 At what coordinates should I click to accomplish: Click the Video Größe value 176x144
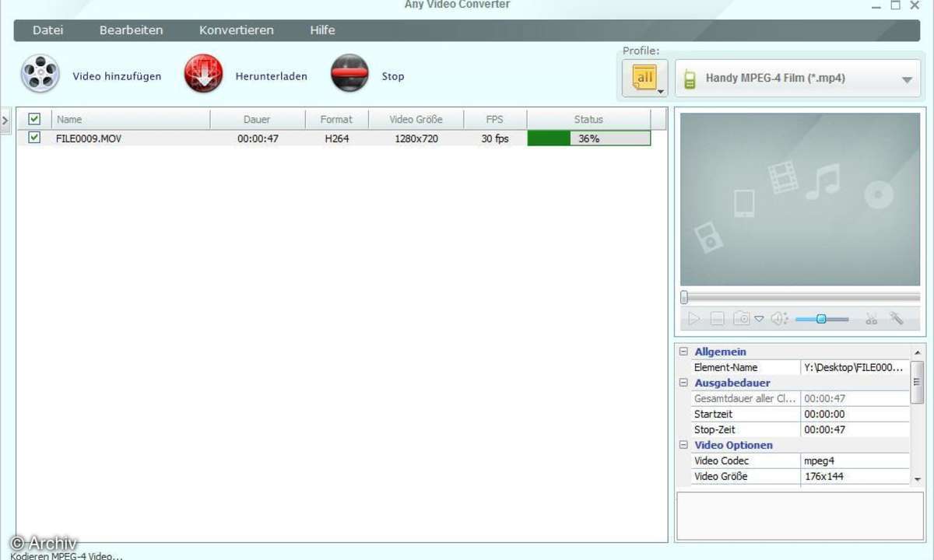pos(855,476)
